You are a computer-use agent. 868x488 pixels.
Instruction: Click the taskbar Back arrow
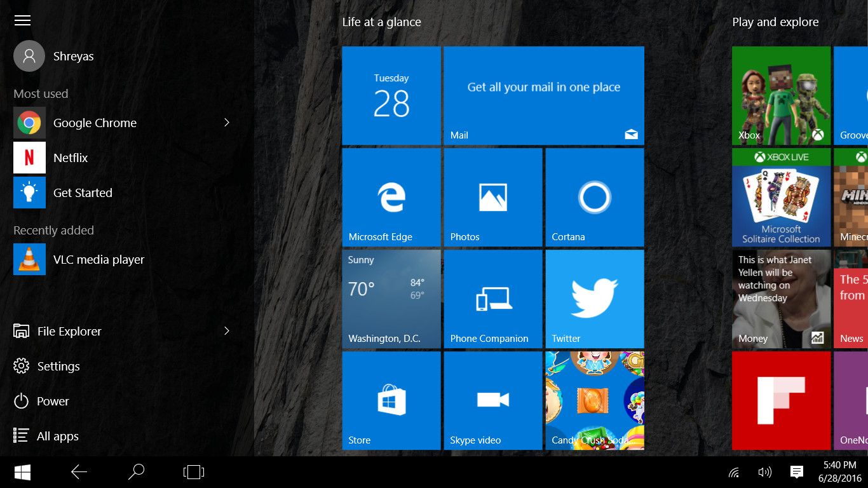click(79, 472)
